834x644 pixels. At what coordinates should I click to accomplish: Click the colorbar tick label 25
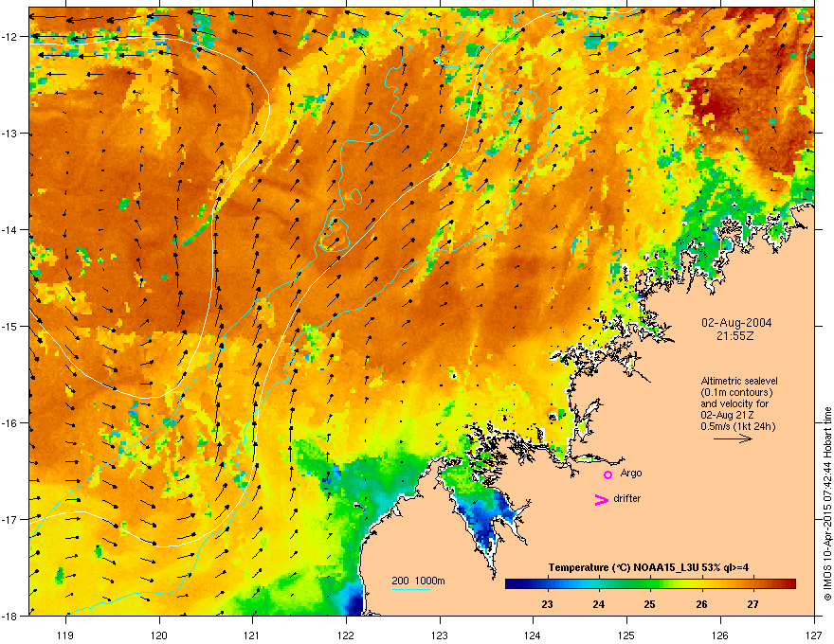(x=649, y=604)
